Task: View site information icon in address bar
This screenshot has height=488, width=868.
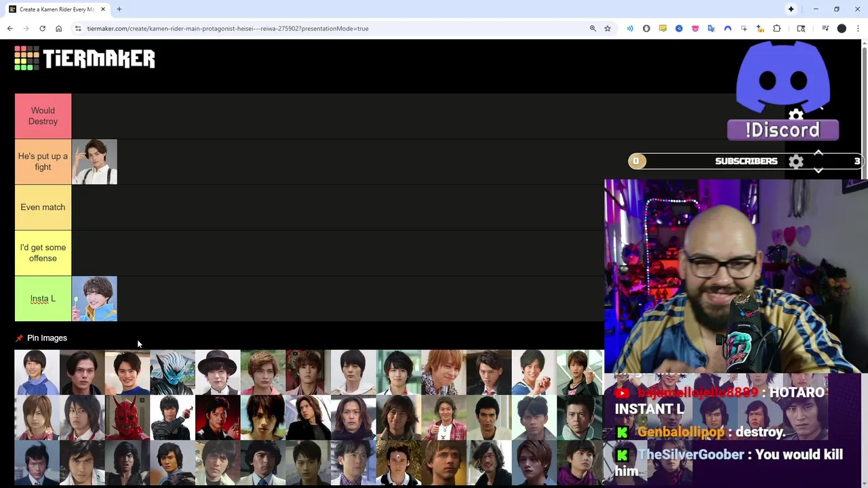Action: 78,28
